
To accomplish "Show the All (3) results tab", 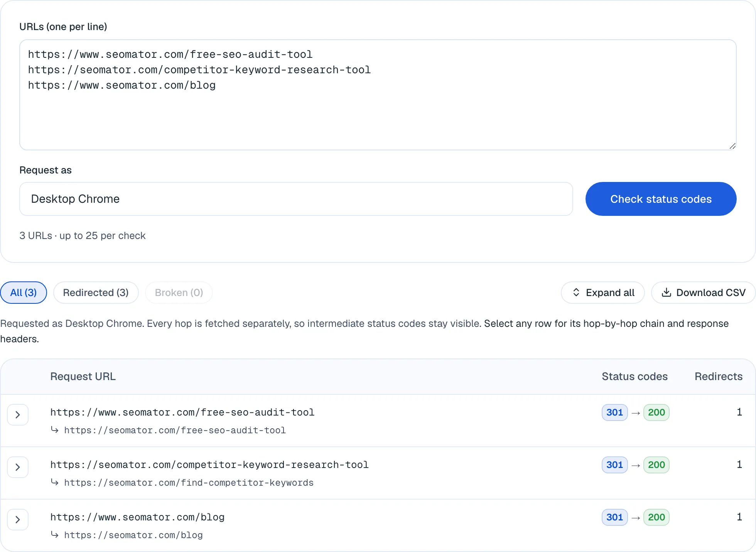I will 24,293.
